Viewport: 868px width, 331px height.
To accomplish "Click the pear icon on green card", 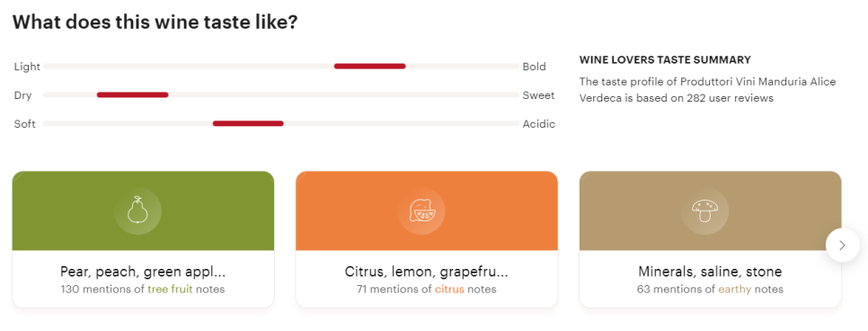I will [x=137, y=210].
